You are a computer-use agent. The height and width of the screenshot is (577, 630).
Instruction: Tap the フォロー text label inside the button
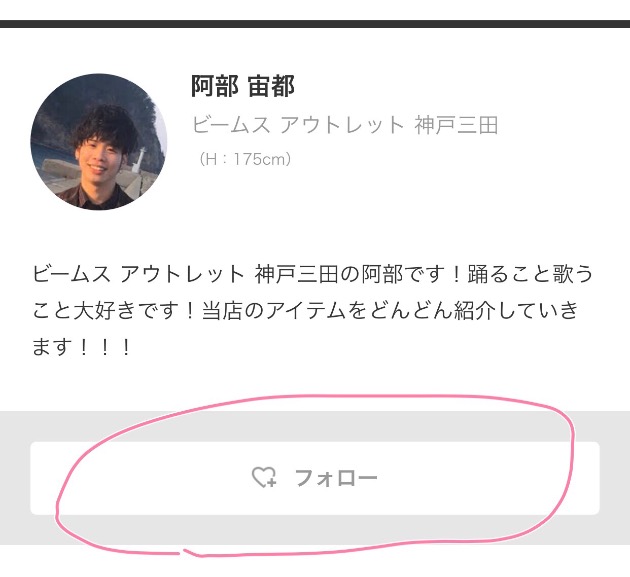click(x=336, y=478)
